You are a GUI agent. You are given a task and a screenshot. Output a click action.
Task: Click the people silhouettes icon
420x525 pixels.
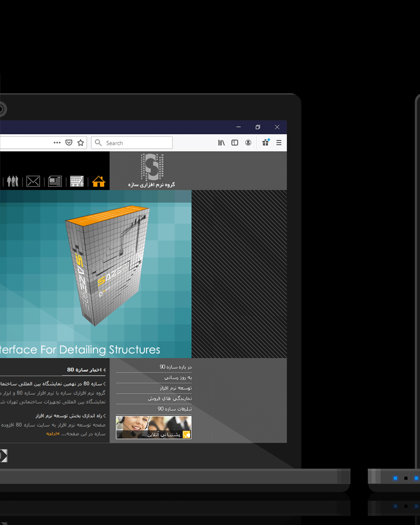[x=13, y=181]
